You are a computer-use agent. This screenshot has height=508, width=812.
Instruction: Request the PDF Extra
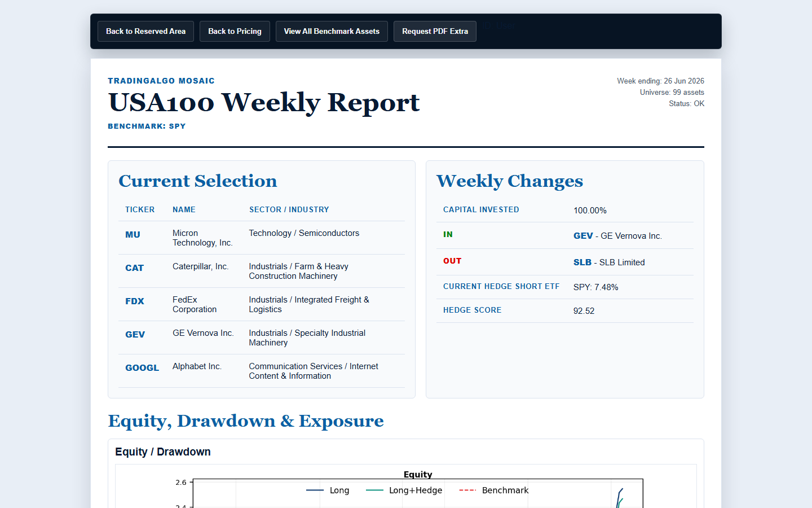pos(435,32)
